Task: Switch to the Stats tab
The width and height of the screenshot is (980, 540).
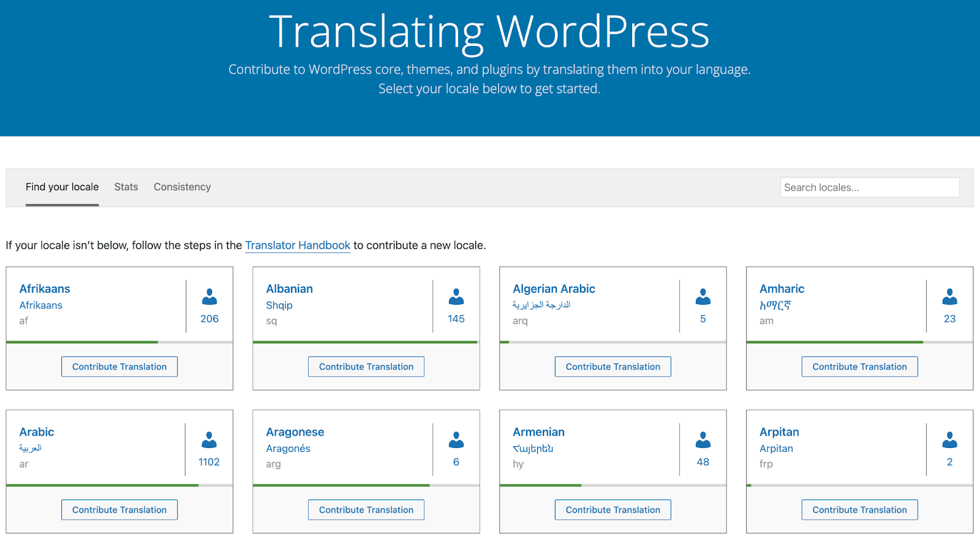Action: click(x=126, y=187)
